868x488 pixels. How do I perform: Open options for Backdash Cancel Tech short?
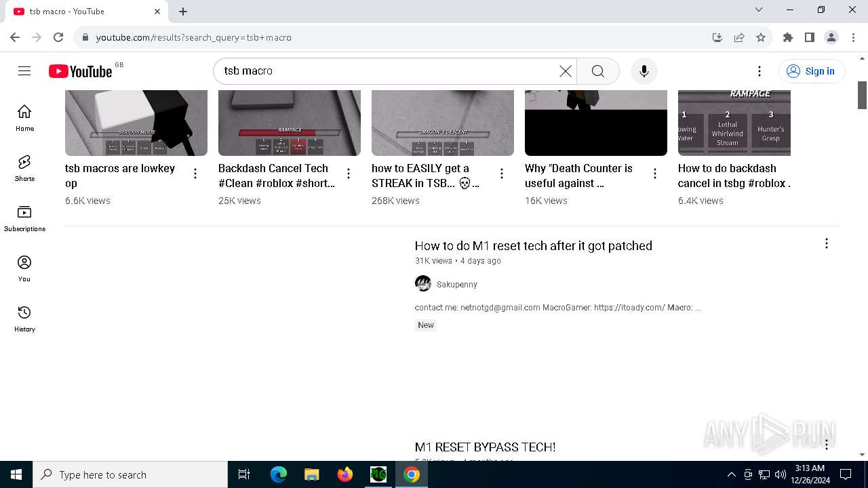point(349,174)
